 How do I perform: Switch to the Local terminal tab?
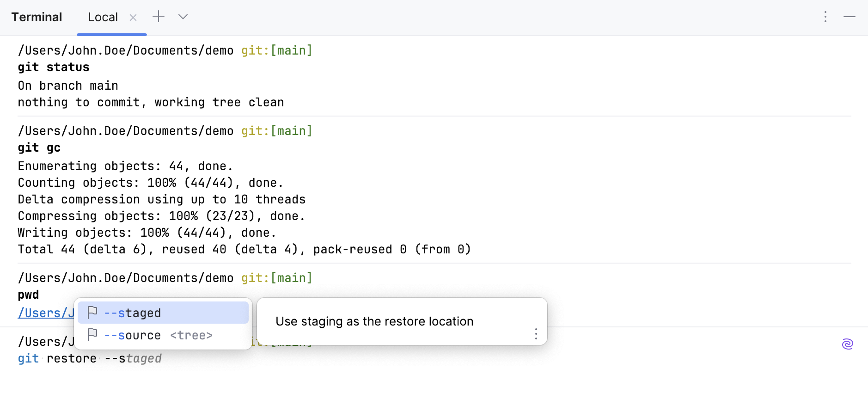pyautogui.click(x=103, y=18)
